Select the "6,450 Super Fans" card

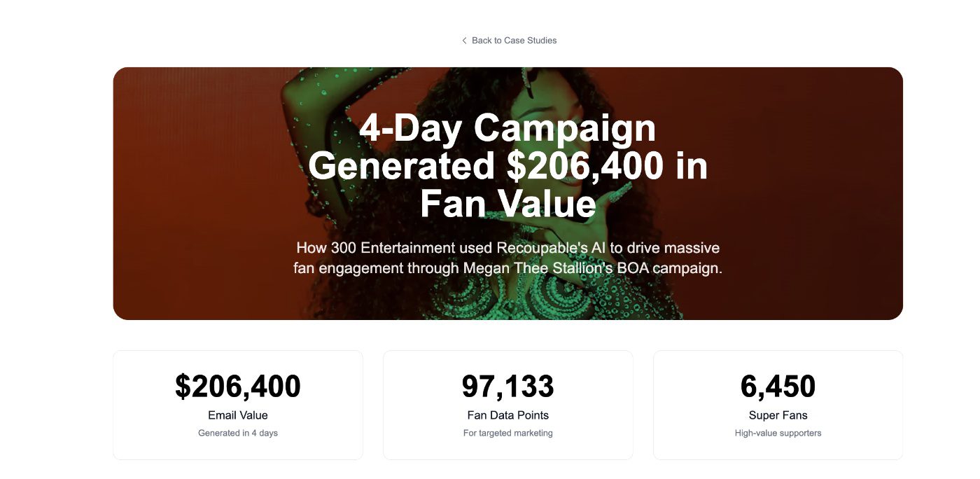click(778, 405)
